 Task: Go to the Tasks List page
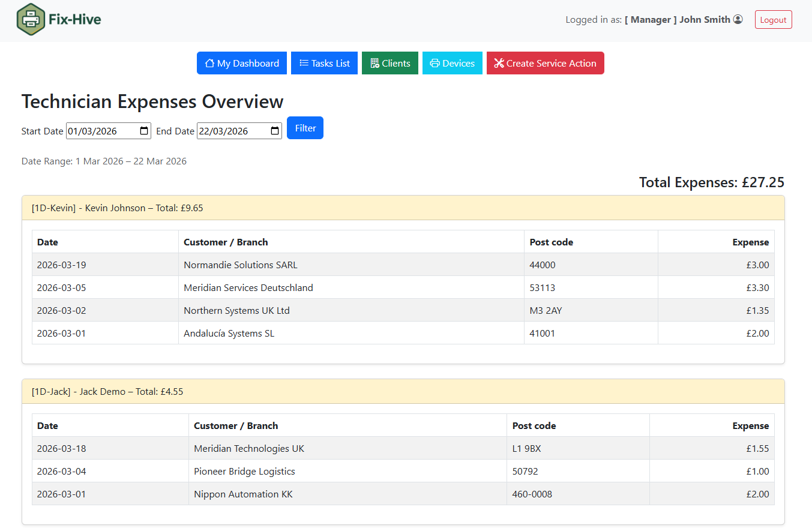[x=324, y=63]
